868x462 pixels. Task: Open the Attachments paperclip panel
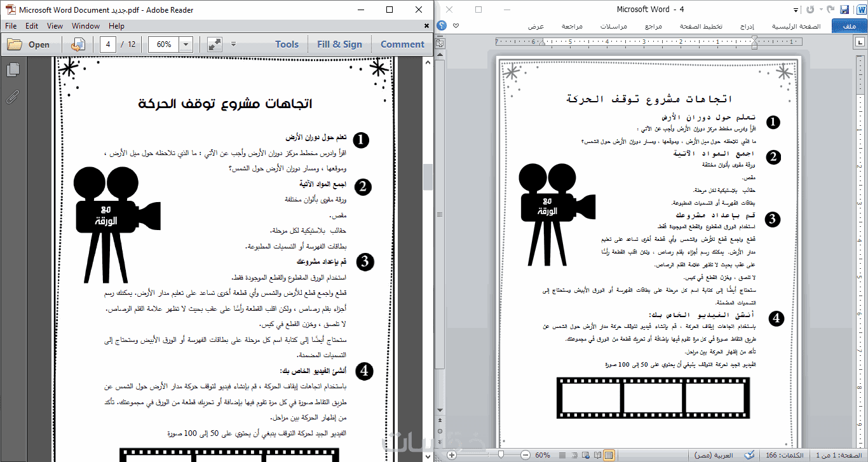[12, 97]
